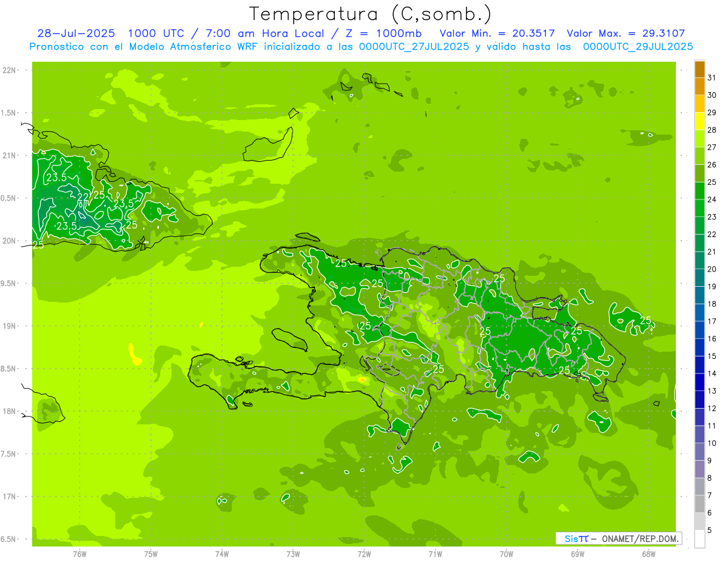Viewport: 728px width, 562px height.
Task: Click the legend value "24"
Action: coord(712,199)
